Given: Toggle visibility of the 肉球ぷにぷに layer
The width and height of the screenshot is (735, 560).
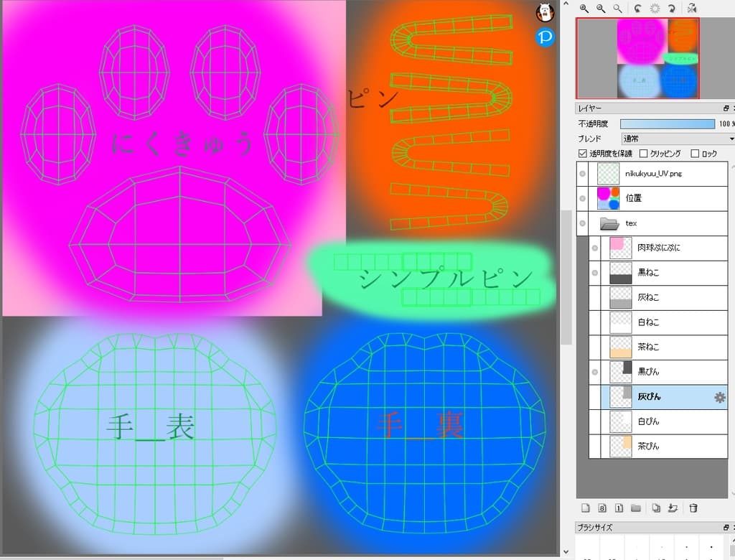Looking at the screenshot, I should pos(594,248).
